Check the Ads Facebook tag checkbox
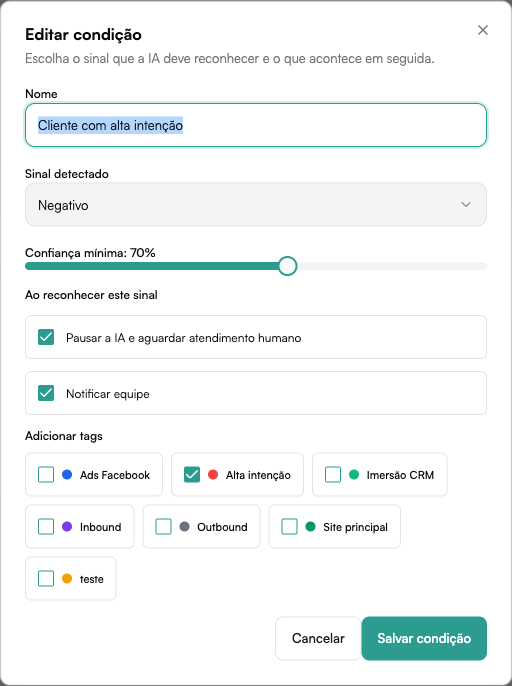The height and width of the screenshot is (686, 512). (x=46, y=475)
